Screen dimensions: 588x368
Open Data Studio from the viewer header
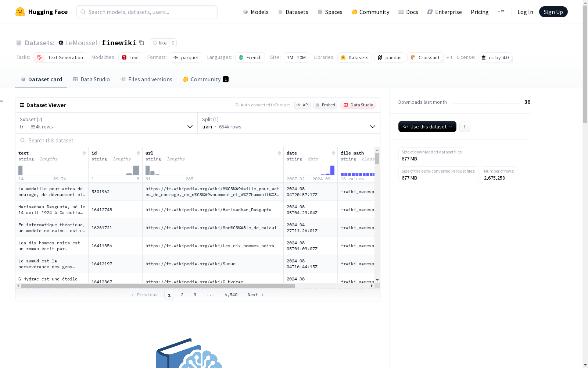point(358,105)
